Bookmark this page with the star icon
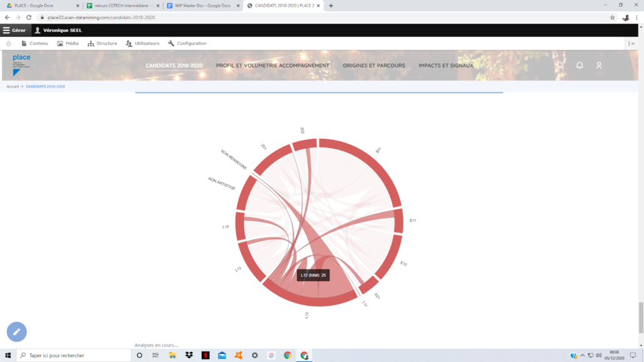This screenshot has width=644, height=362. click(x=613, y=18)
